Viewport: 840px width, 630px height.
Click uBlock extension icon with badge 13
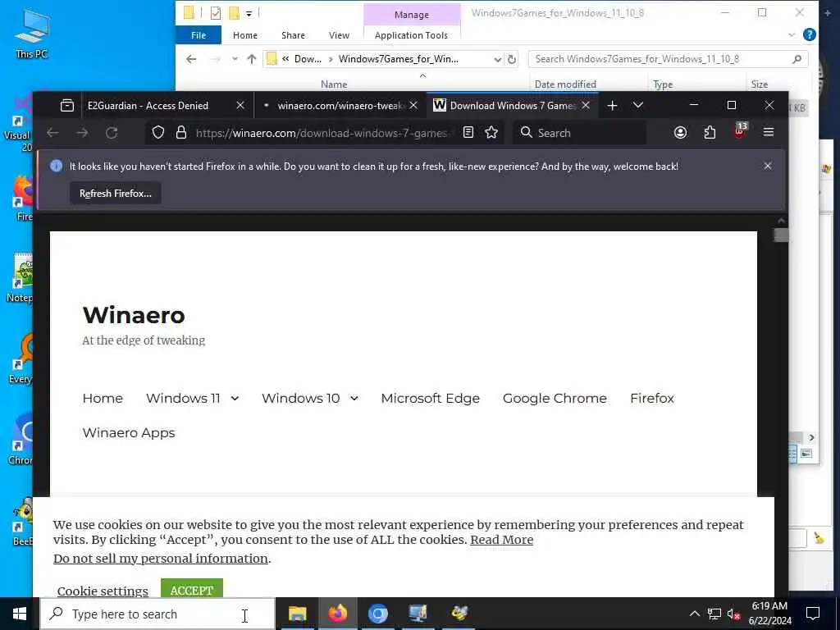[740, 131]
